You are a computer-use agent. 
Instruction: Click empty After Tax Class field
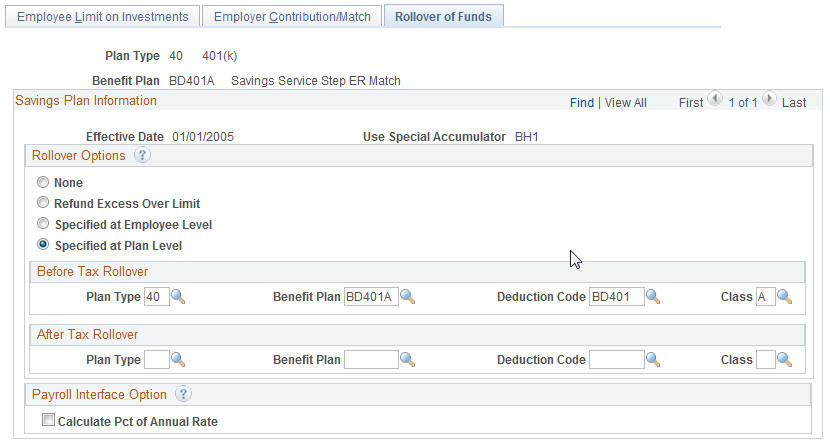[765, 360]
